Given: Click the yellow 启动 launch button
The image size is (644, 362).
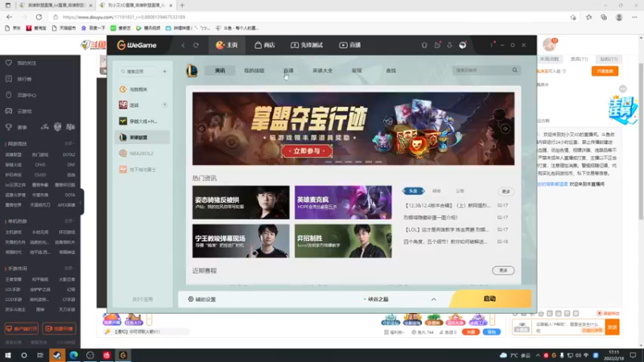Looking at the screenshot, I should click(490, 298).
